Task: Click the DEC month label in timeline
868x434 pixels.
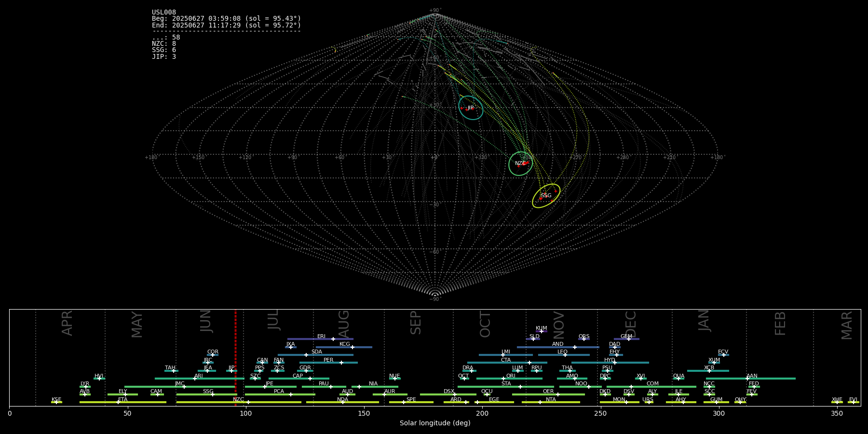Action: [631, 325]
